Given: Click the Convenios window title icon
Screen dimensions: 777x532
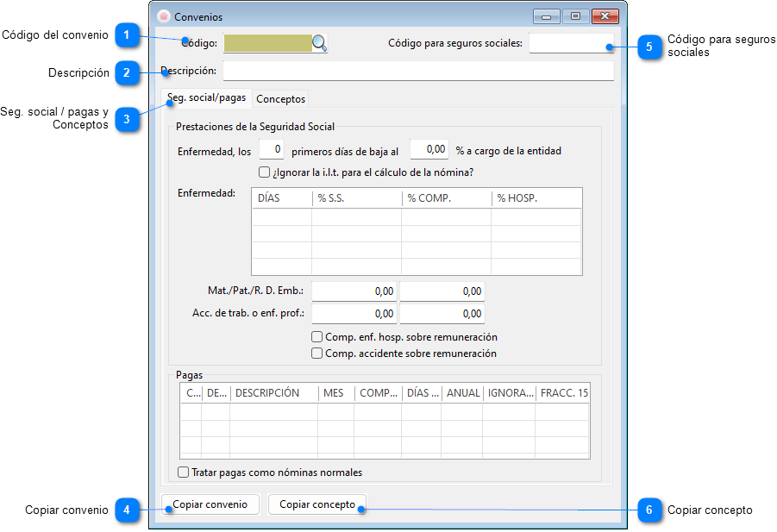Looking at the screenshot, I should [163, 16].
